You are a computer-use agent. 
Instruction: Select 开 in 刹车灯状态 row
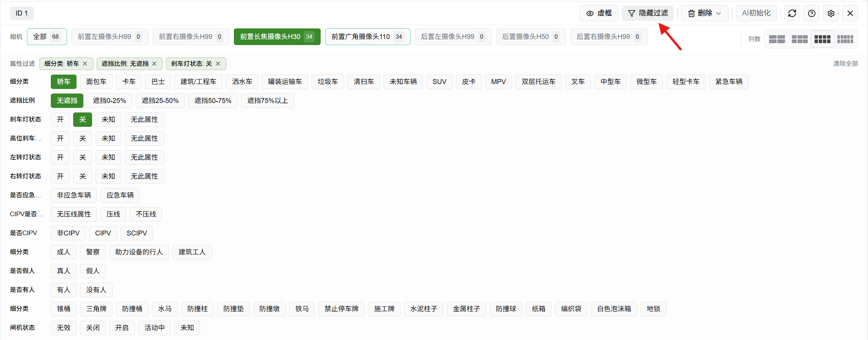tap(60, 120)
